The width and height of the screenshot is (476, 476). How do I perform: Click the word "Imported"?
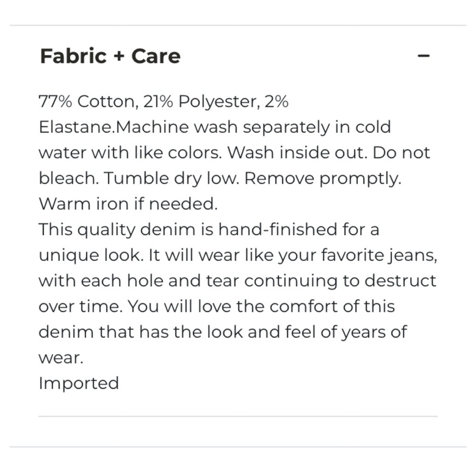(x=79, y=383)
